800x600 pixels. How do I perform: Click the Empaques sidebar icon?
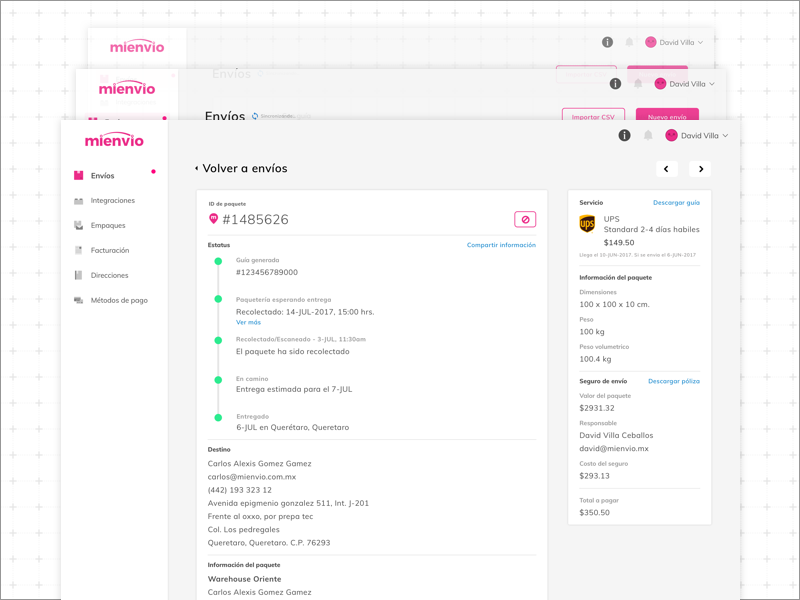point(79,225)
